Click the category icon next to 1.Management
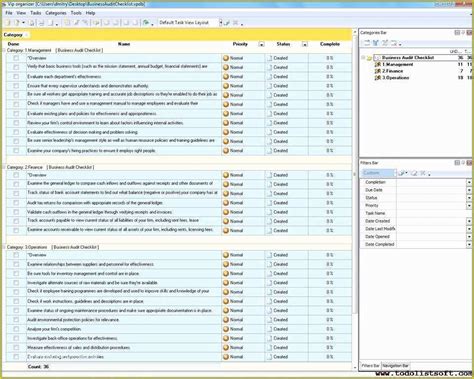Viewport: 474px width, 379px height. [x=378, y=64]
